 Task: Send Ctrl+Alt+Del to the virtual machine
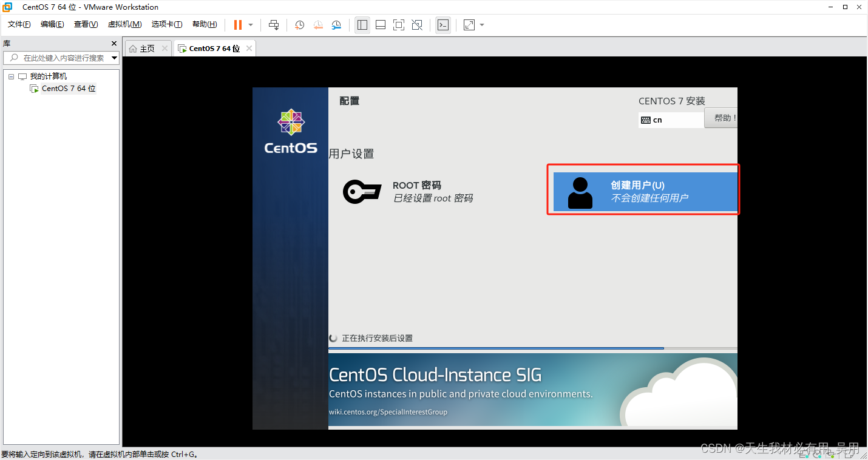pos(274,25)
